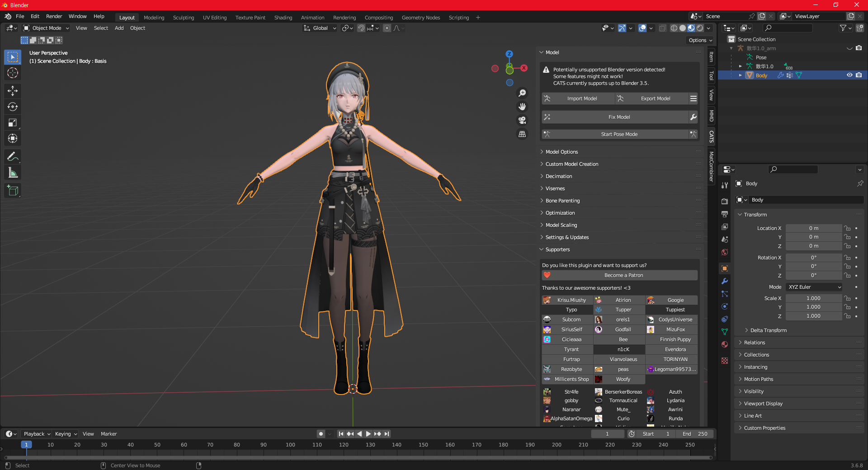This screenshot has width=868, height=470.
Task: Switch to the Shading workspace tab
Action: click(x=283, y=18)
